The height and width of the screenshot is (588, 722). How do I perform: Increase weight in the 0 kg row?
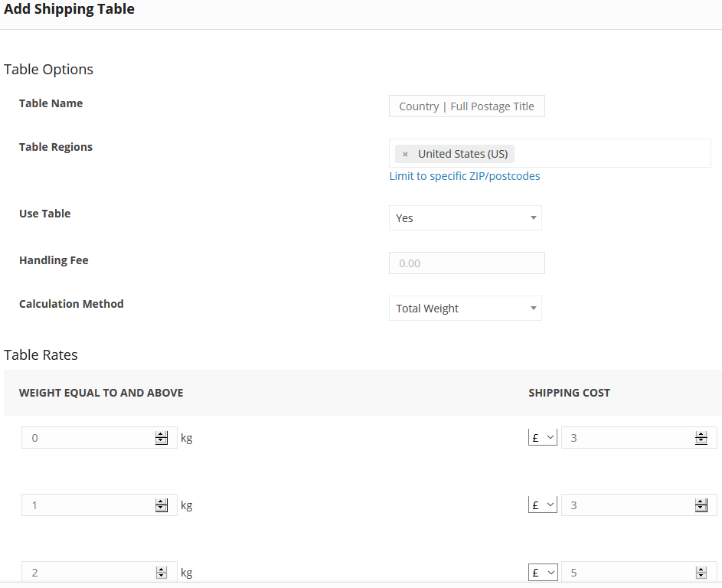click(161, 435)
